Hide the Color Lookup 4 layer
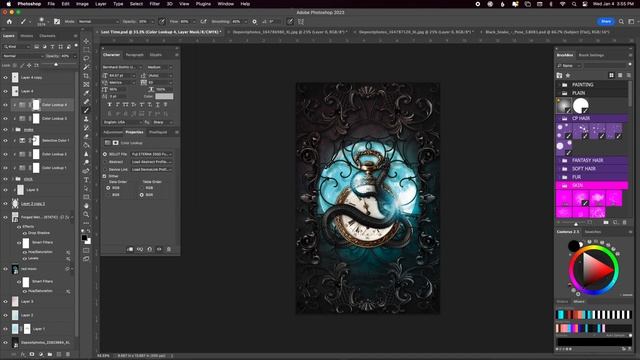This screenshot has height=360, width=640. click(x=5, y=105)
